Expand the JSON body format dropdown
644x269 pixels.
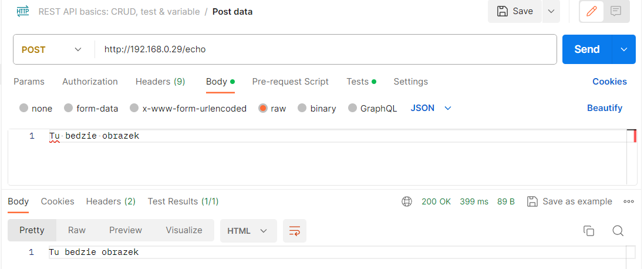tap(431, 108)
